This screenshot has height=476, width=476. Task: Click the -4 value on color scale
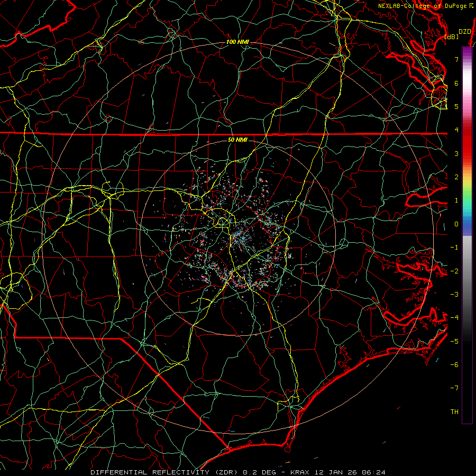coord(454,318)
